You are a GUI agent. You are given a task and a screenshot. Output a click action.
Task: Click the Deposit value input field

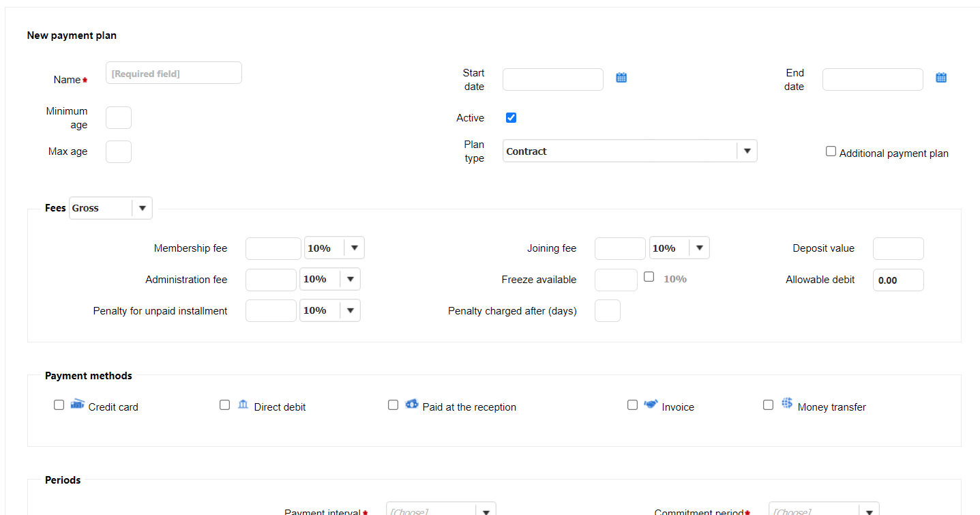898,249
